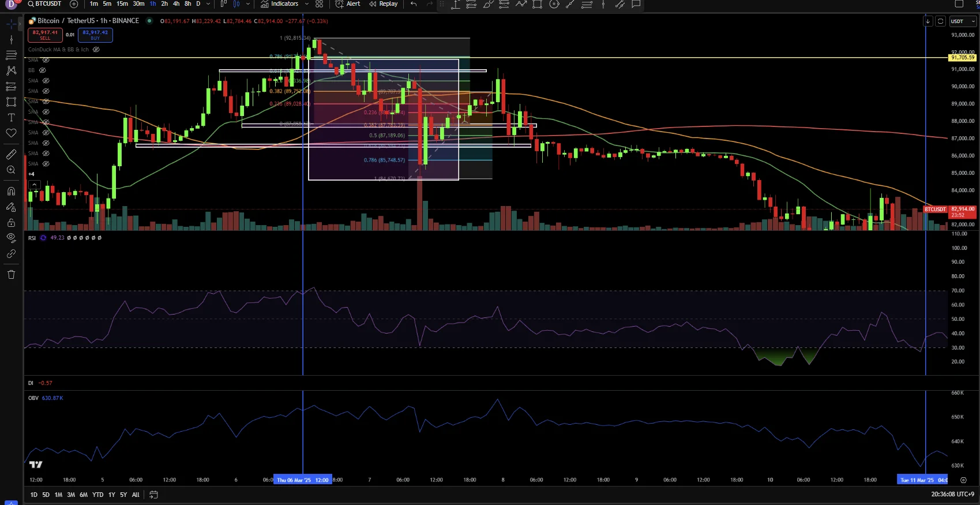980x505 pixels.
Task: Open the bar style selector icon
Action: click(x=224, y=4)
